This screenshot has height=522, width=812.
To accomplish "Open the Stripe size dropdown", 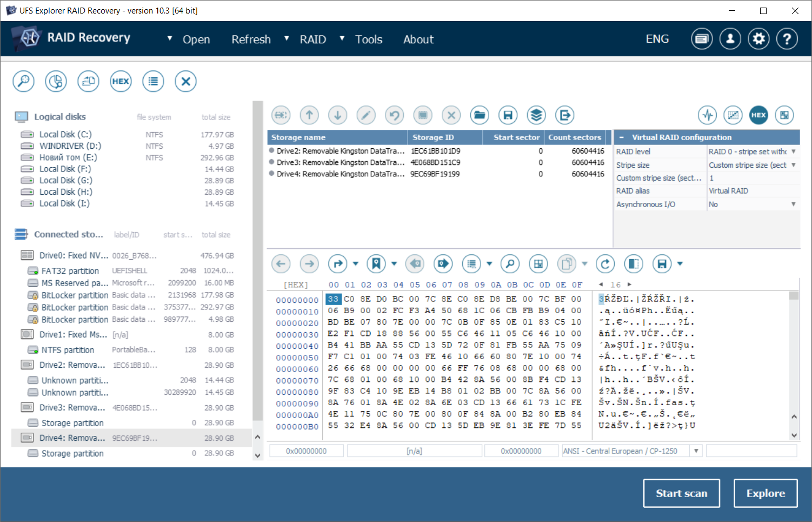I will 794,165.
